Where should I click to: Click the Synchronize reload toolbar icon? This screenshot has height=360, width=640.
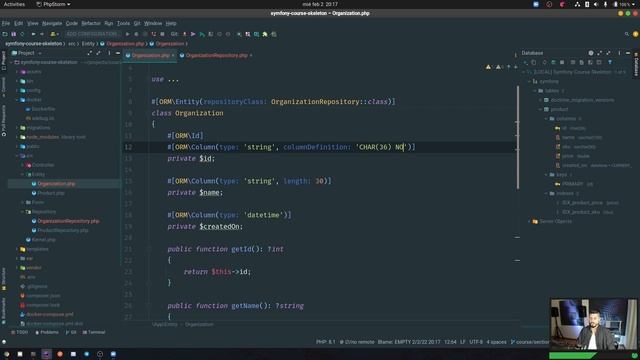point(22,34)
